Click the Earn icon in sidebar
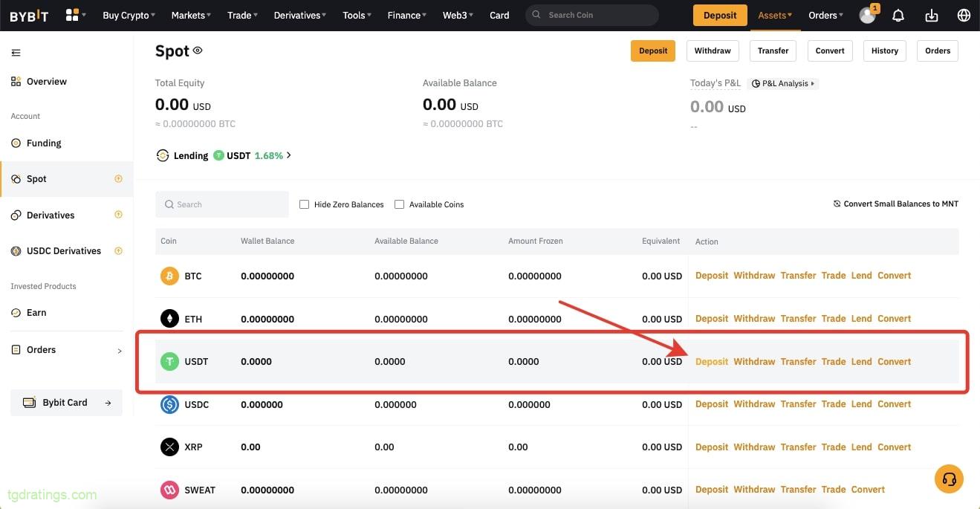 coord(16,313)
